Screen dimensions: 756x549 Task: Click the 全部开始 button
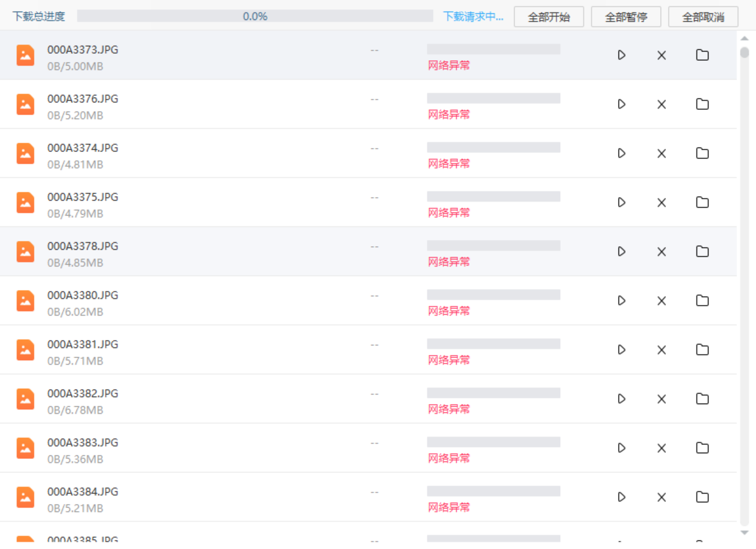pyautogui.click(x=548, y=17)
